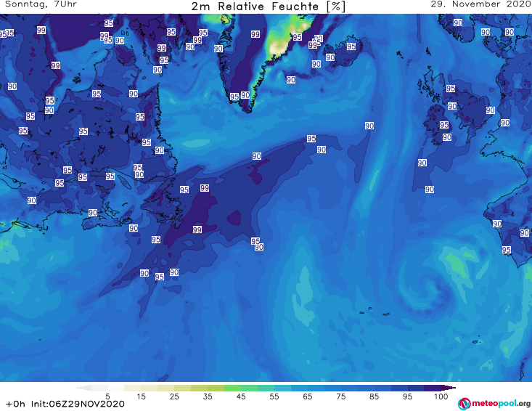
Task: Click the date "29. November 2020"
Action: 480,4
